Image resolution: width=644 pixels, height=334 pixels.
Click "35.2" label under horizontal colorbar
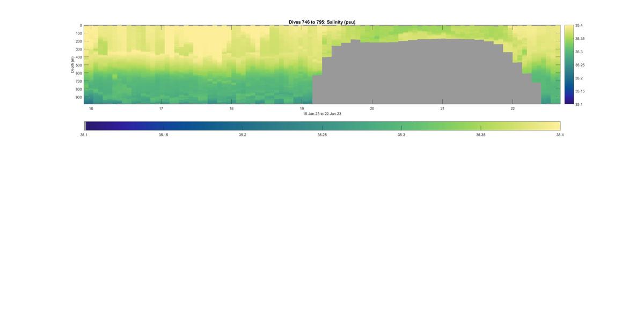[243, 135]
